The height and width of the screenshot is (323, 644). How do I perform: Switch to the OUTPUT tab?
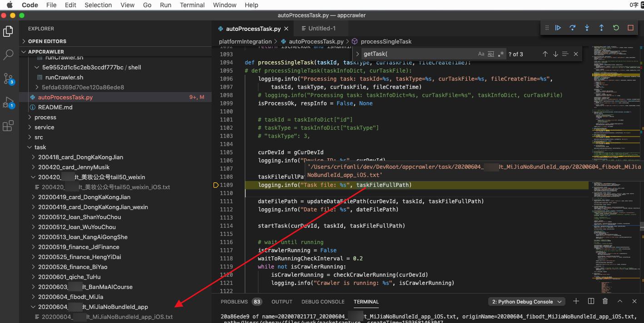[282, 302]
